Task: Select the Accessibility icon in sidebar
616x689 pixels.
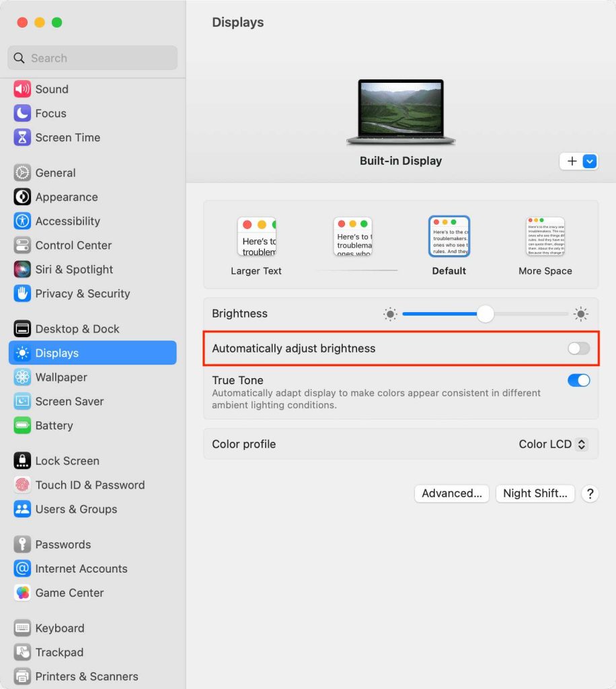Action: (22, 221)
